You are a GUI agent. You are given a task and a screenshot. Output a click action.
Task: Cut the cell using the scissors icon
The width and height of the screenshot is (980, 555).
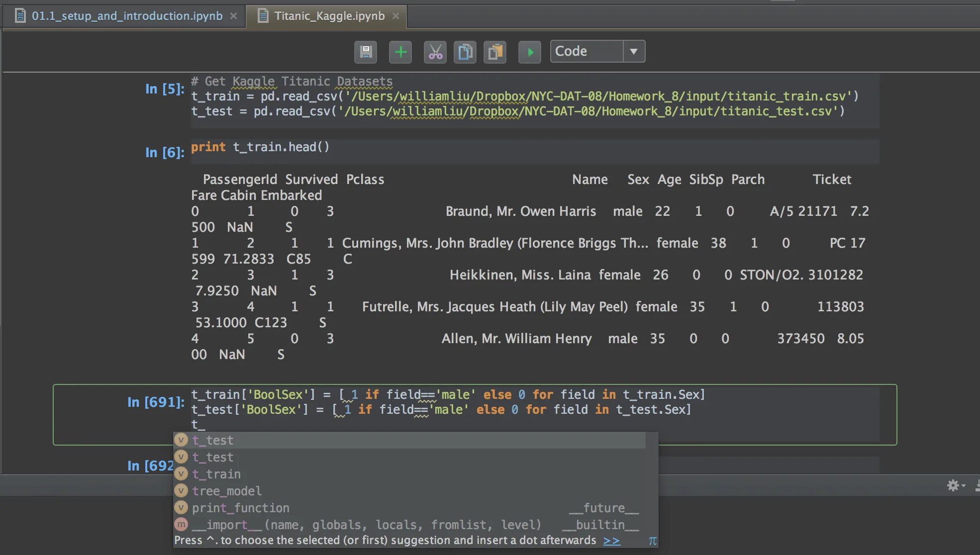[435, 52]
